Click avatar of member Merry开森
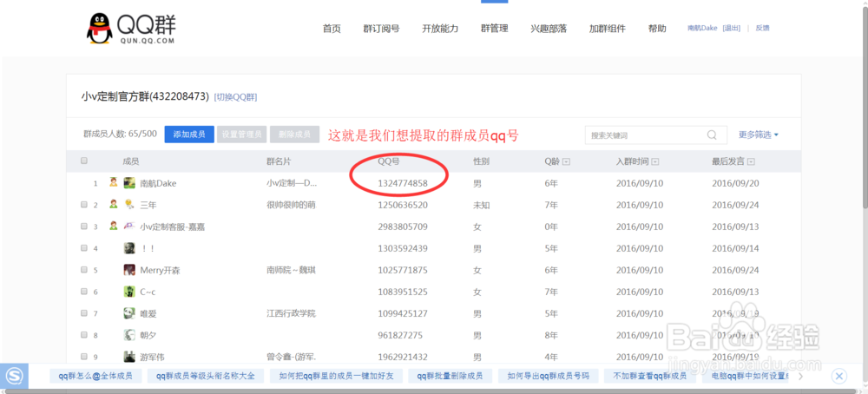868x394 pixels. pos(129,270)
